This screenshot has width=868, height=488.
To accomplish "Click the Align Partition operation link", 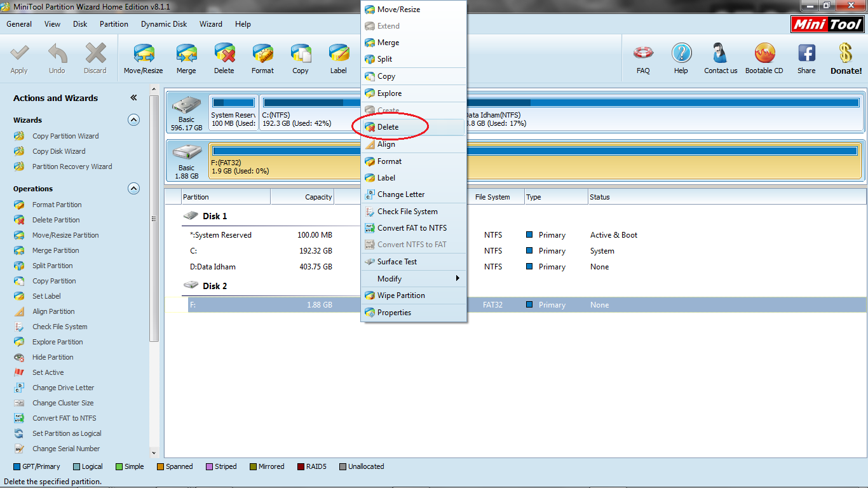I will (x=53, y=311).
